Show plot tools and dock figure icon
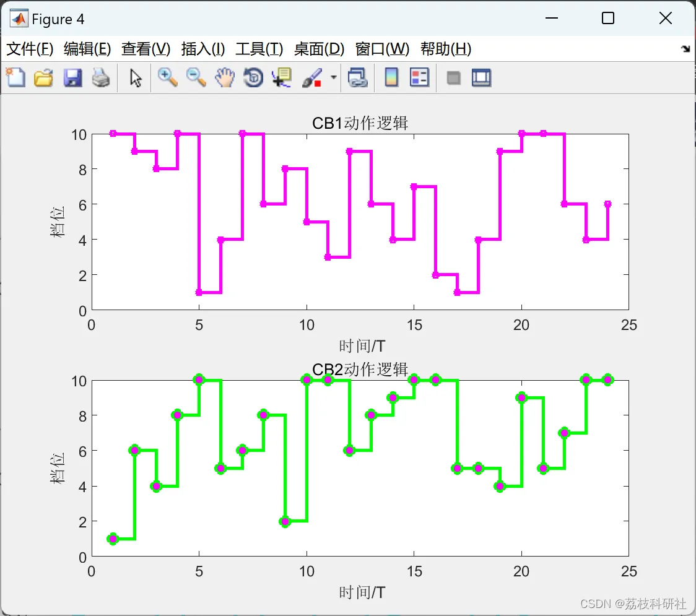This screenshot has height=616, width=696. coord(482,77)
